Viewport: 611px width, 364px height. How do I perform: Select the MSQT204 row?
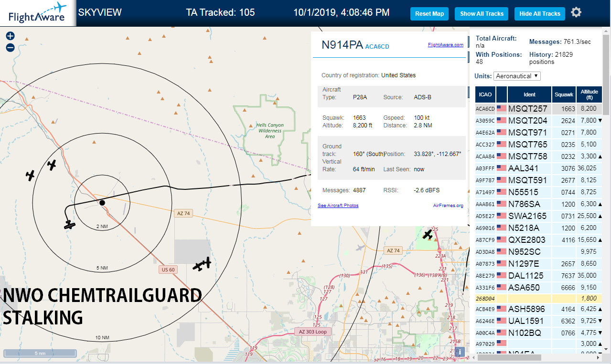[538, 121]
